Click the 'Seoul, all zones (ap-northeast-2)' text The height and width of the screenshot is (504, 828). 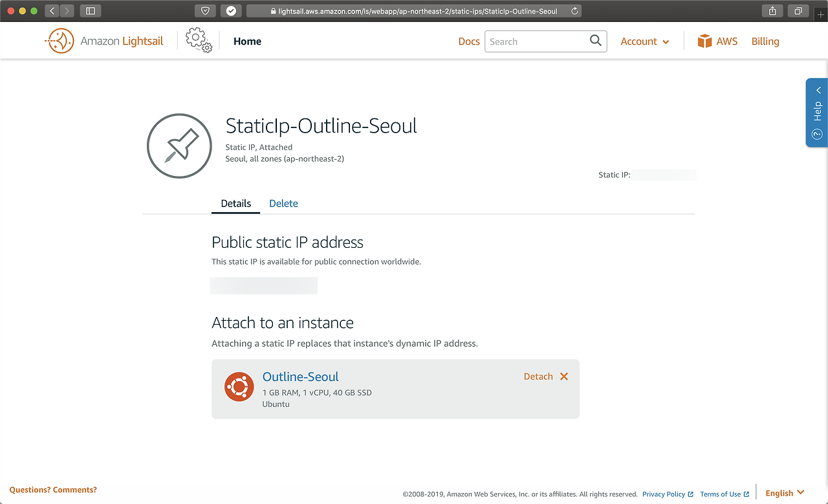click(285, 159)
